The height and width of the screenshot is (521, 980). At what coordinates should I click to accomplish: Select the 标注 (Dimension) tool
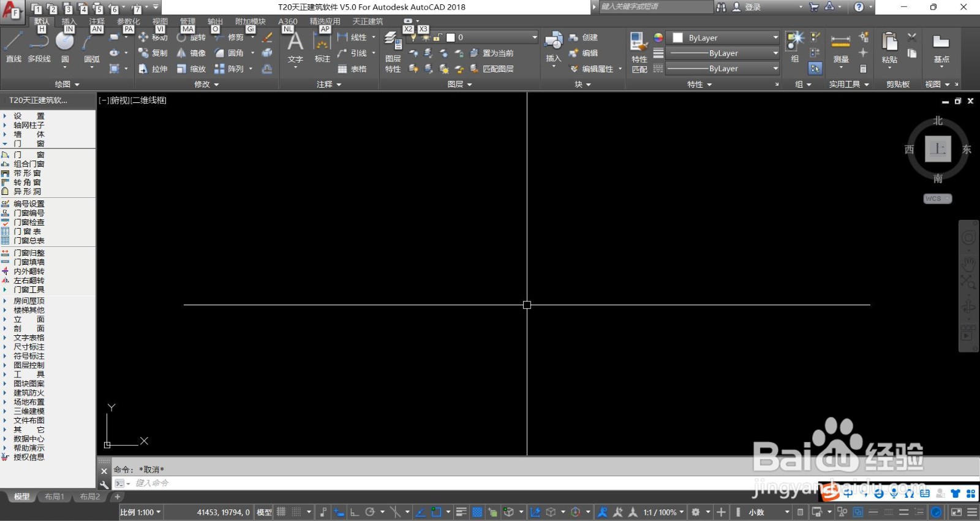coord(322,48)
